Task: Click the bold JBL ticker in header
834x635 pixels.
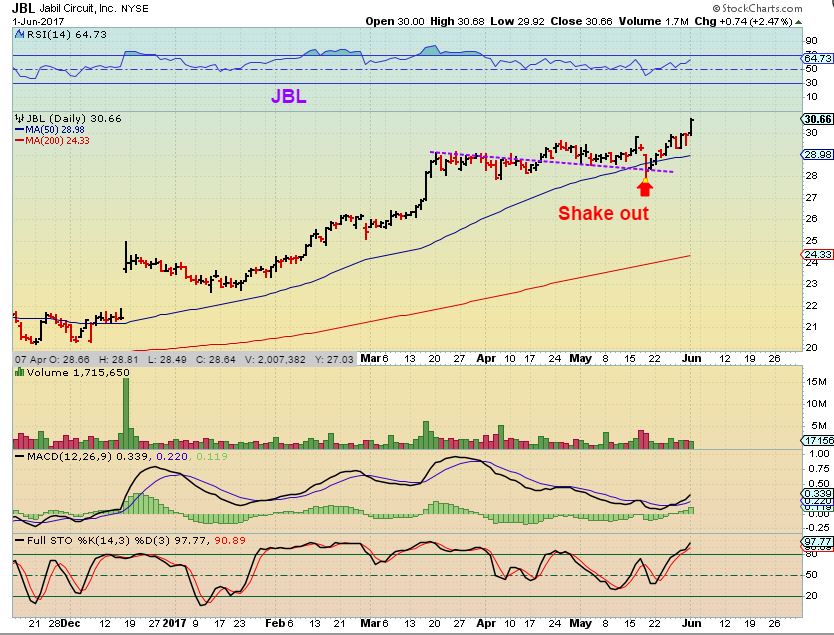Action: (23, 8)
